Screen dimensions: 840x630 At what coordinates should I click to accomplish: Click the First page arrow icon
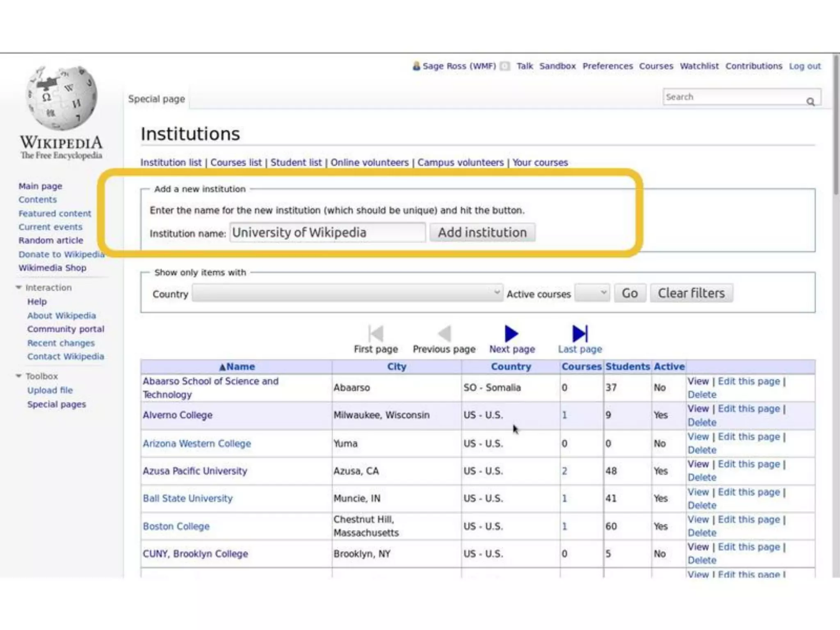(x=376, y=333)
